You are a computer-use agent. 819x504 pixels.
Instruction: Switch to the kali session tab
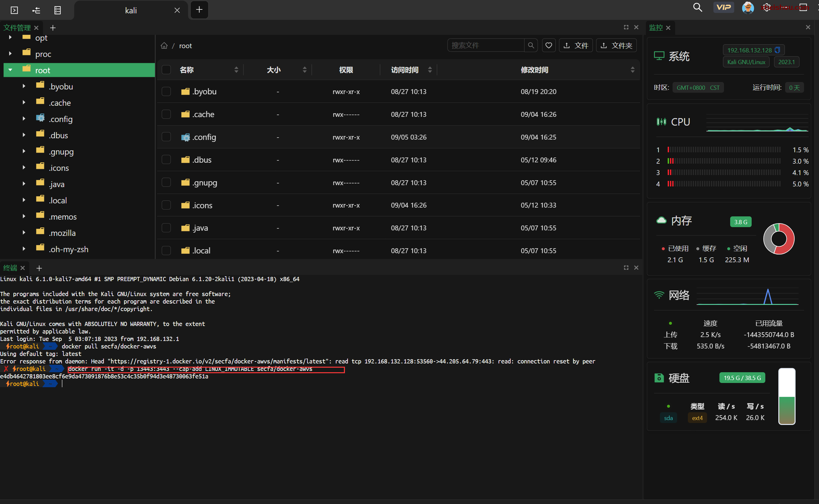[x=131, y=10]
